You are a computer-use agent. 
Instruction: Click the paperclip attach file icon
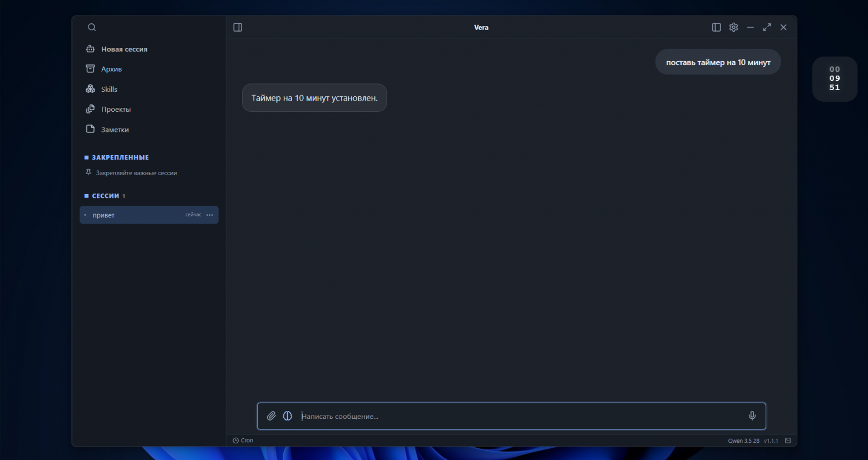pos(271,416)
